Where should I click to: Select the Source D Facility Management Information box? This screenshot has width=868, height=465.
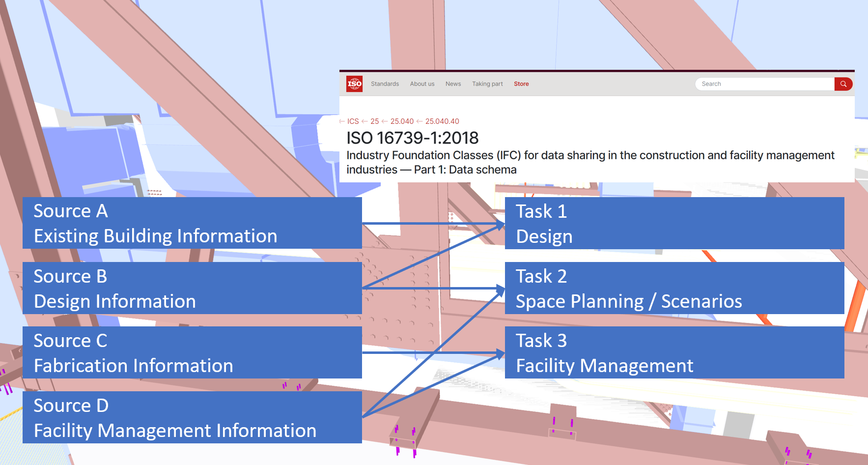click(x=193, y=417)
